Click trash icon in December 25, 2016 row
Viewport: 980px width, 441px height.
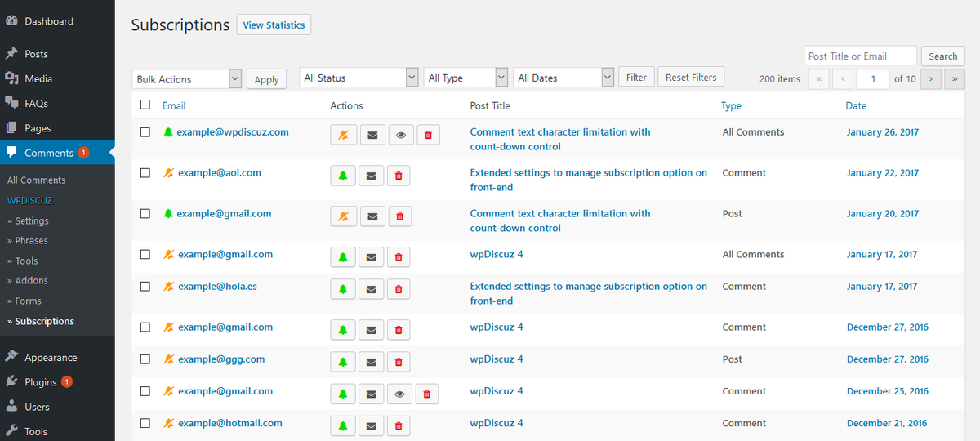click(x=427, y=394)
